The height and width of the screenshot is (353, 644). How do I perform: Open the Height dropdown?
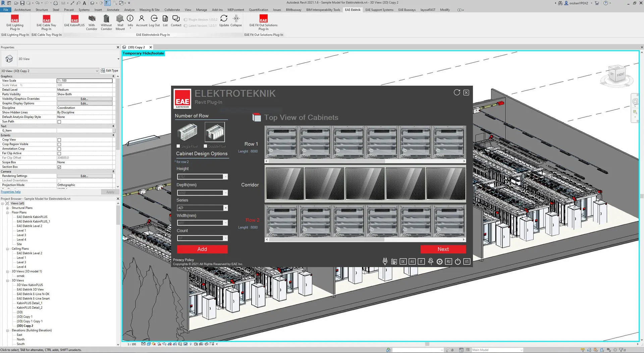pyautogui.click(x=225, y=177)
